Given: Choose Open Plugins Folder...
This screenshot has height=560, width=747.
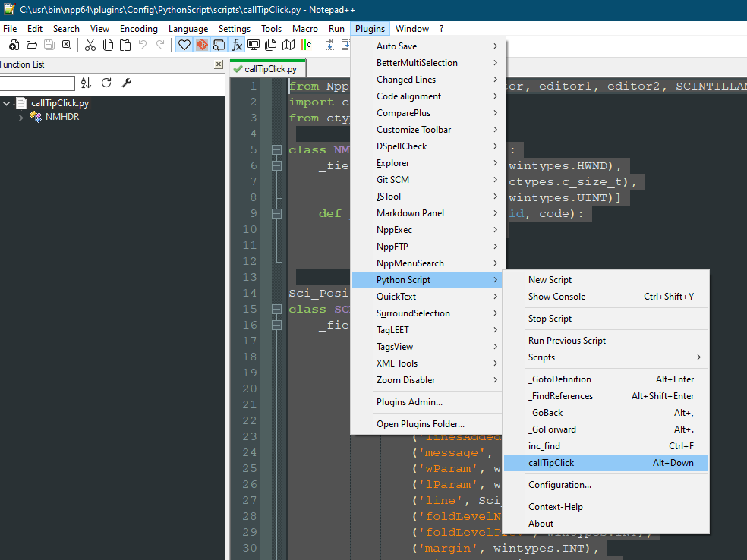Looking at the screenshot, I should tap(427, 424).
